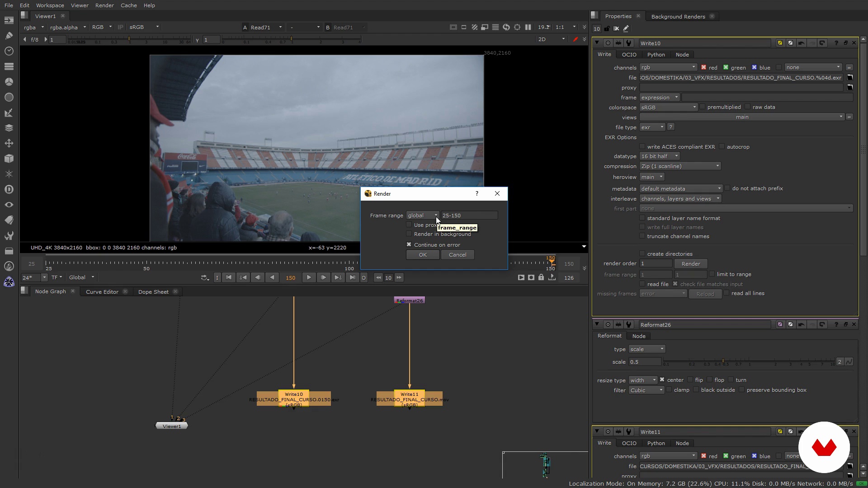The width and height of the screenshot is (868, 488).
Task: Click the Transform move arrows icon
Action: (x=9, y=143)
